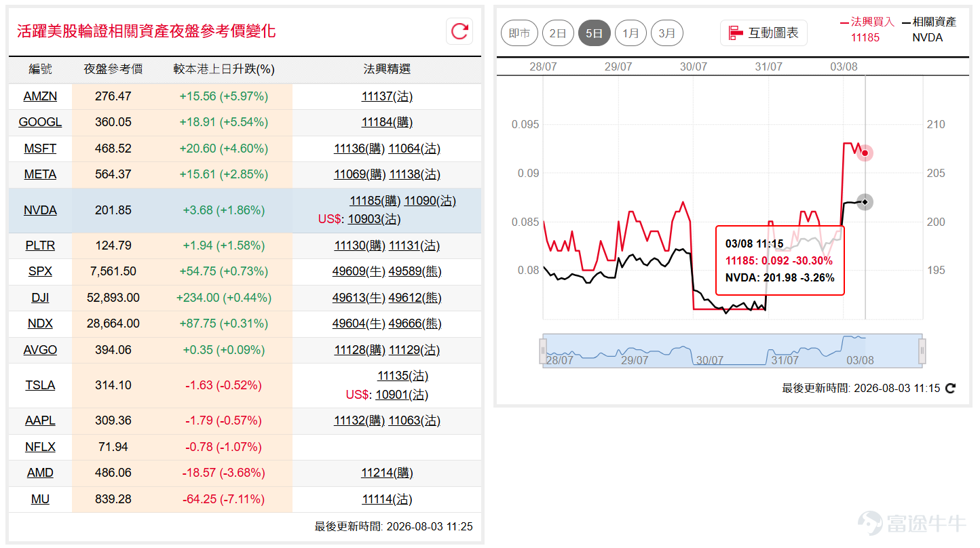Screen dimensions: 980x548
Task: Click red 11185 data point marker
Action: 865,153
